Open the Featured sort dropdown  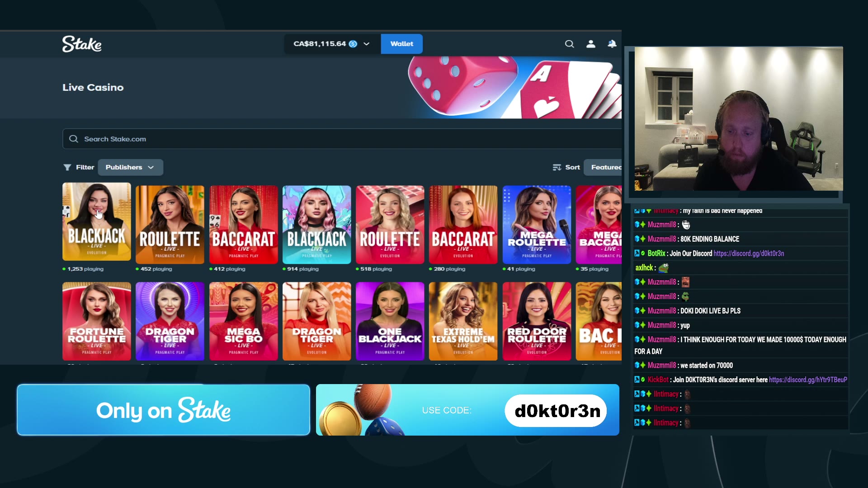pyautogui.click(x=603, y=167)
